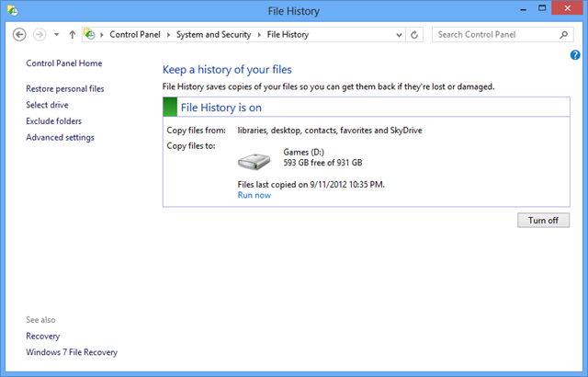Open the Select drive link
The image size is (588, 377).
48,105
